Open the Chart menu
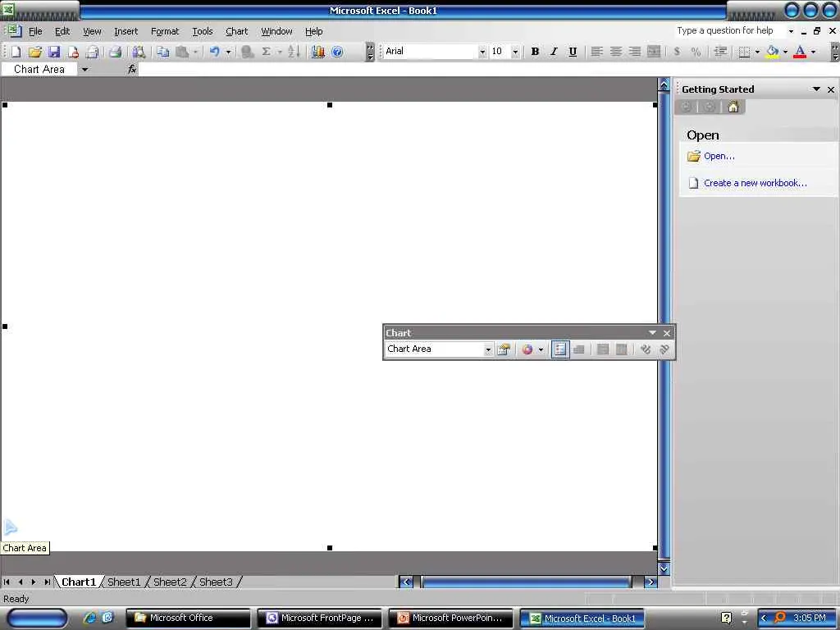 click(237, 31)
